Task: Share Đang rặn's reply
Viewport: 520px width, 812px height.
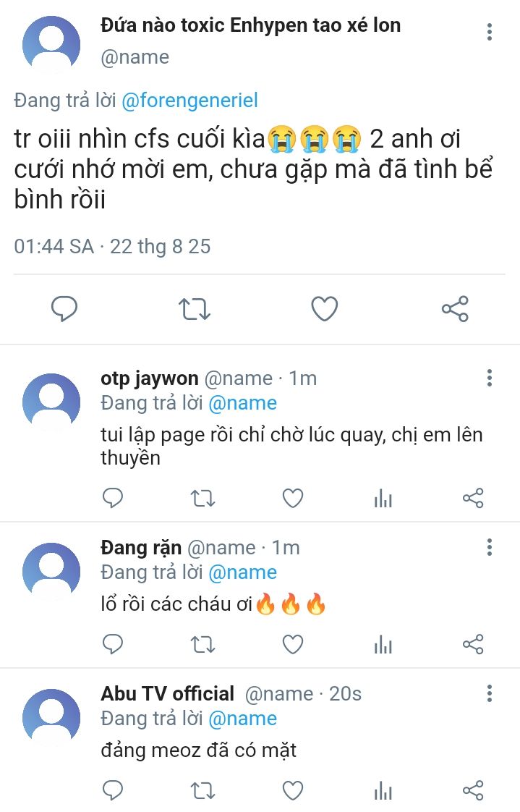Action: [473, 644]
